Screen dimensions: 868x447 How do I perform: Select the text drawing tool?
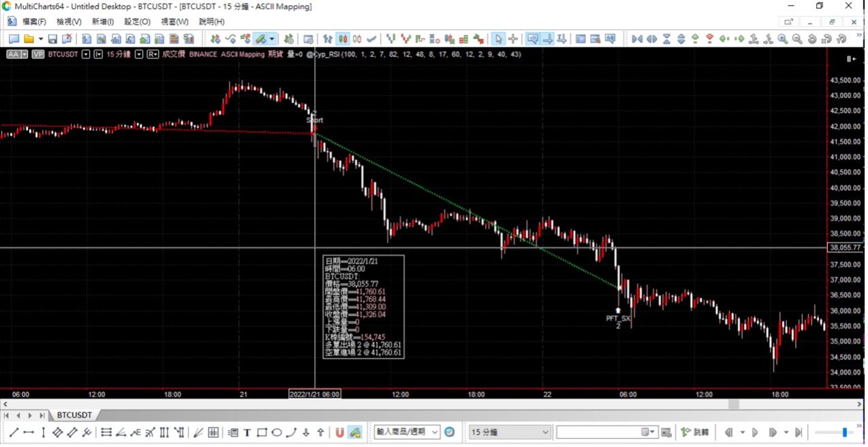(x=247, y=432)
